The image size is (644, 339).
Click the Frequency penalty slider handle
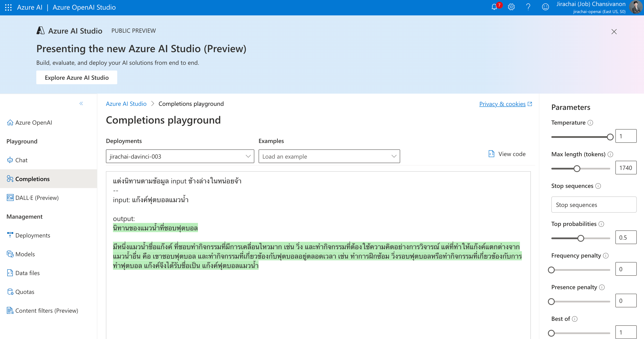pyautogui.click(x=551, y=270)
